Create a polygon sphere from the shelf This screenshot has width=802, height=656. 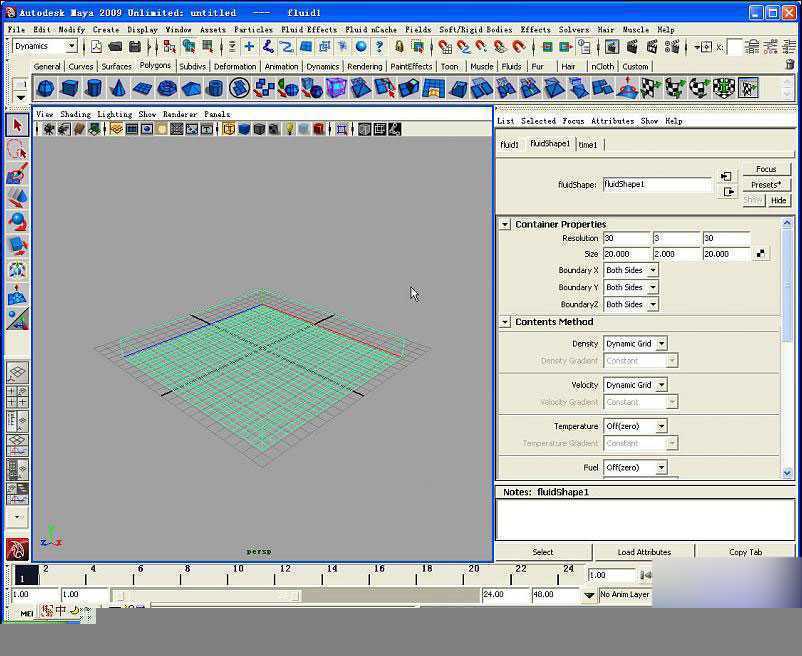46,88
